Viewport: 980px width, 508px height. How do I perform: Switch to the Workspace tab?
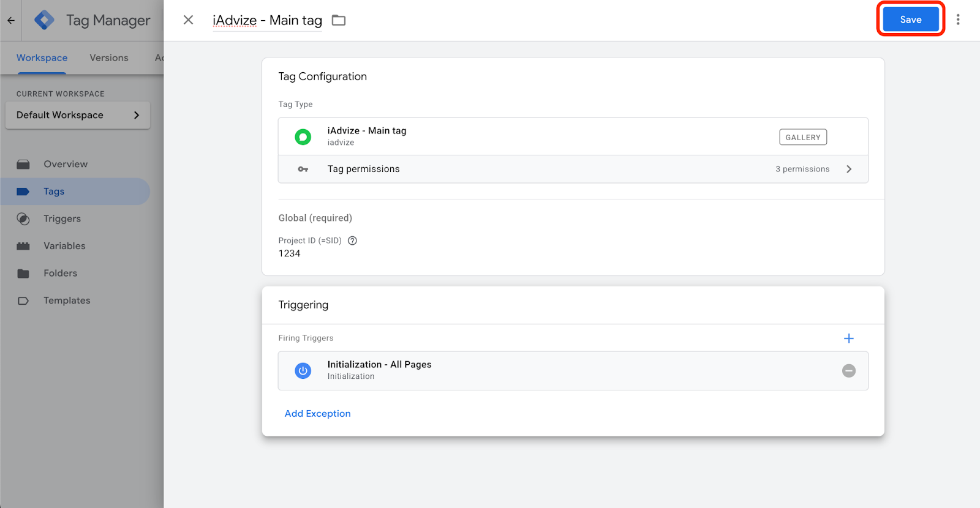tap(42, 58)
